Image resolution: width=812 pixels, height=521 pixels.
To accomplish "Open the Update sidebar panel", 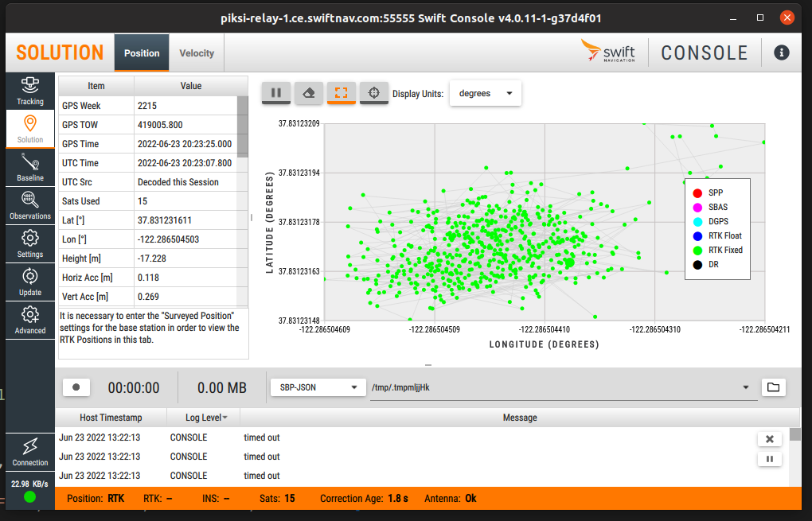I will (x=30, y=282).
